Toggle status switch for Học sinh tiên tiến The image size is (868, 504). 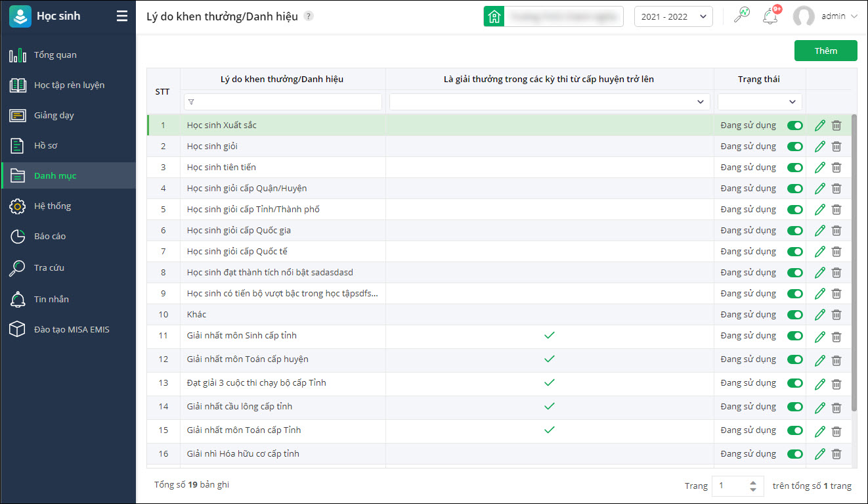click(795, 168)
